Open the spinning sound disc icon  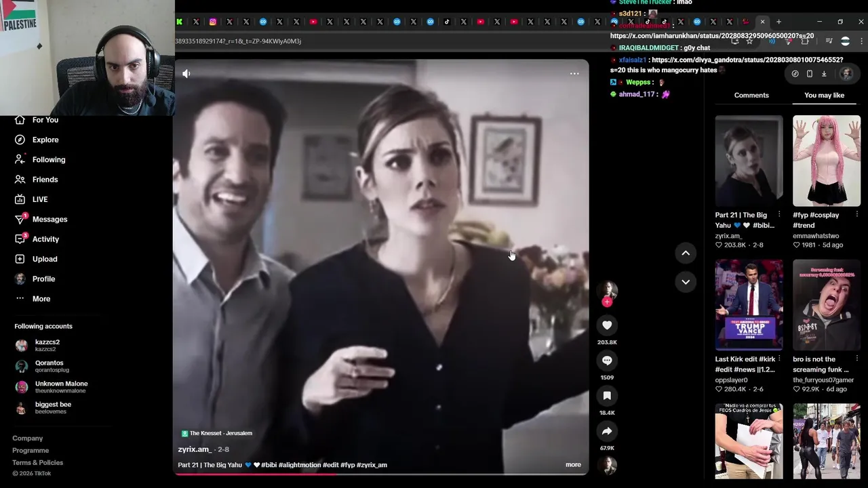coord(607,466)
